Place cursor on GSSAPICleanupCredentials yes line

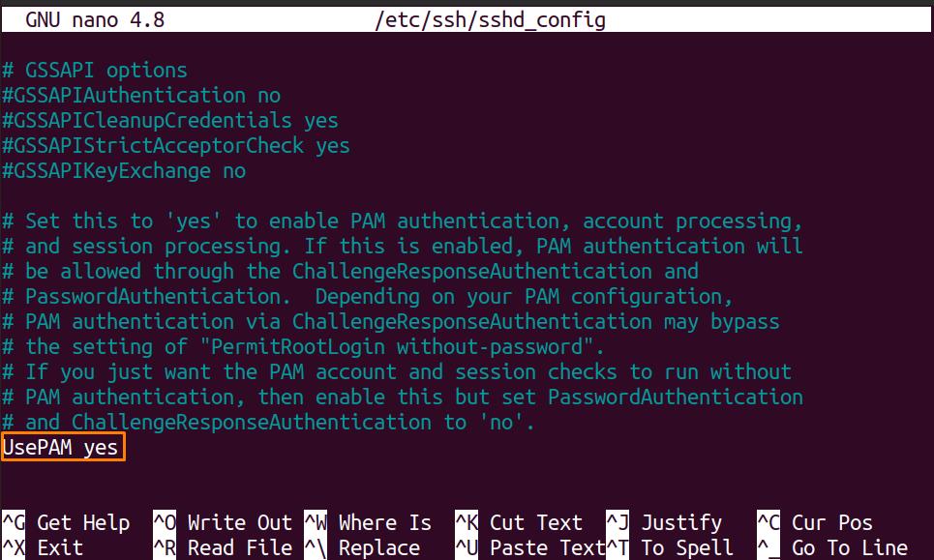point(170,120)
